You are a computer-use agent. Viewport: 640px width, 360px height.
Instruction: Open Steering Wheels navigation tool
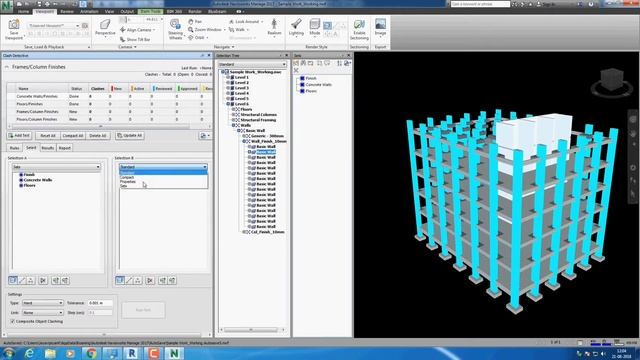(x=176, y=29)
